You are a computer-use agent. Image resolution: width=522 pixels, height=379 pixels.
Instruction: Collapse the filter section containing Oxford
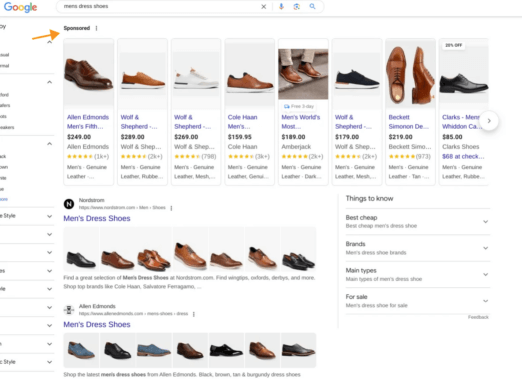click(49, 82)
